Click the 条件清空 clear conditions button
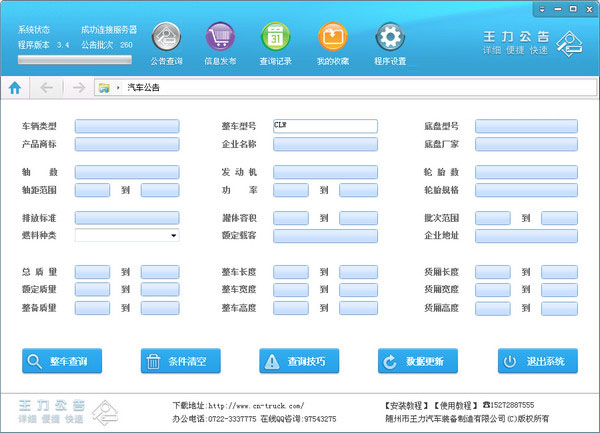 coord(180,361)
